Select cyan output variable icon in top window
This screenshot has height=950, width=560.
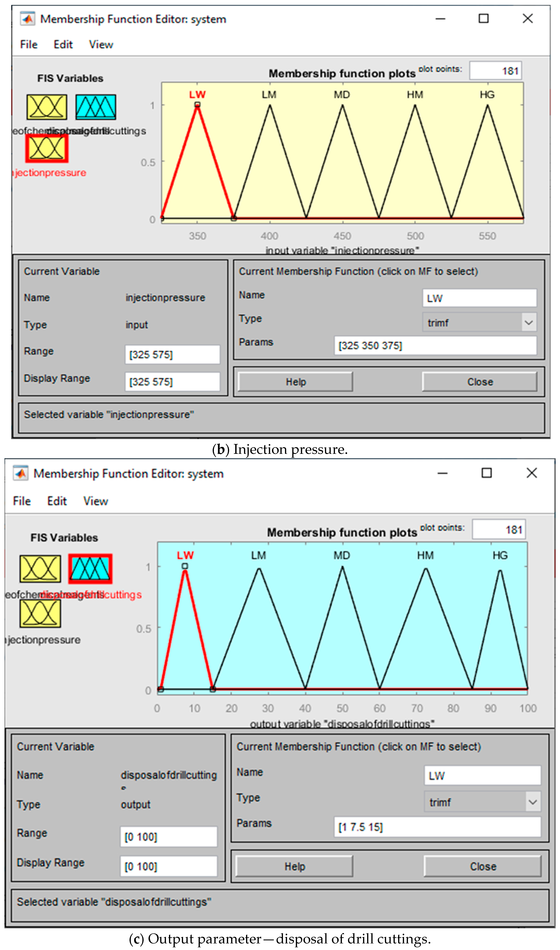pos(96,107)
